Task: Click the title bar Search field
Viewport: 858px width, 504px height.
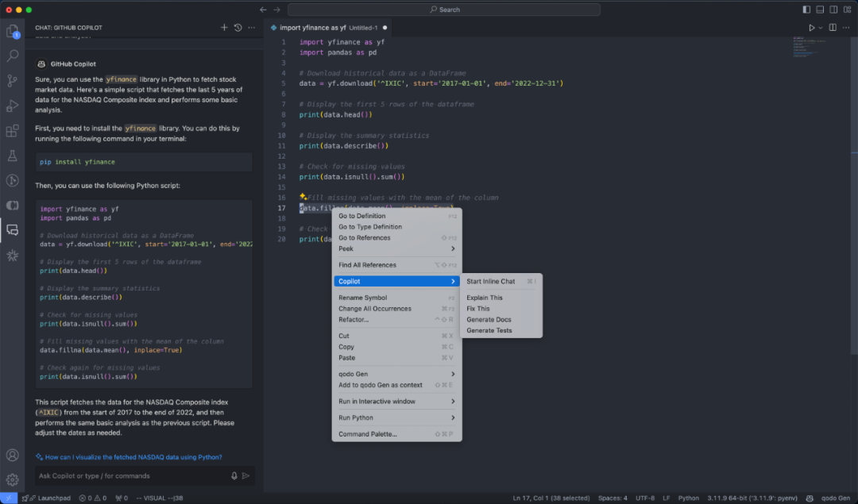Action: pyautogui.click(x=444, y=10)
